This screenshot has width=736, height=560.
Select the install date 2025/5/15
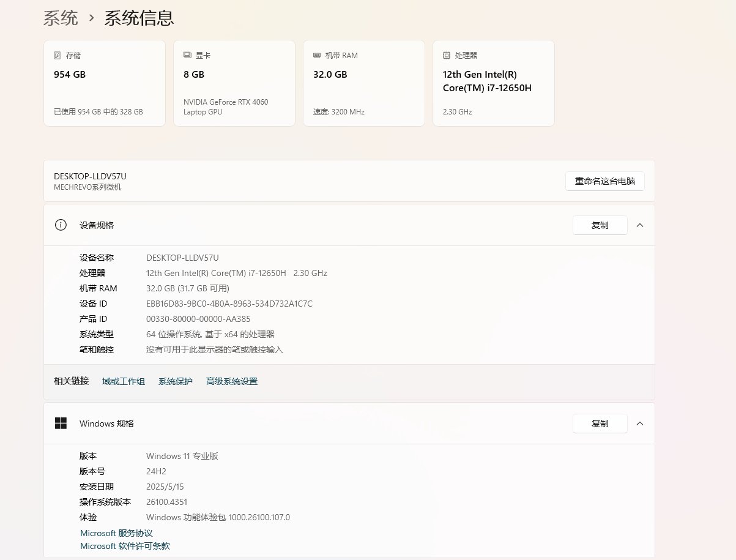(x=165, y=487)
